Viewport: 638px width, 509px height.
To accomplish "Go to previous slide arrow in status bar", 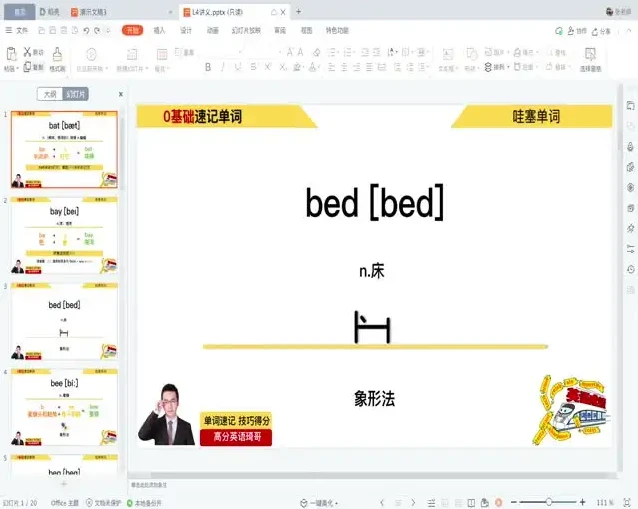I will pos(381,502).
